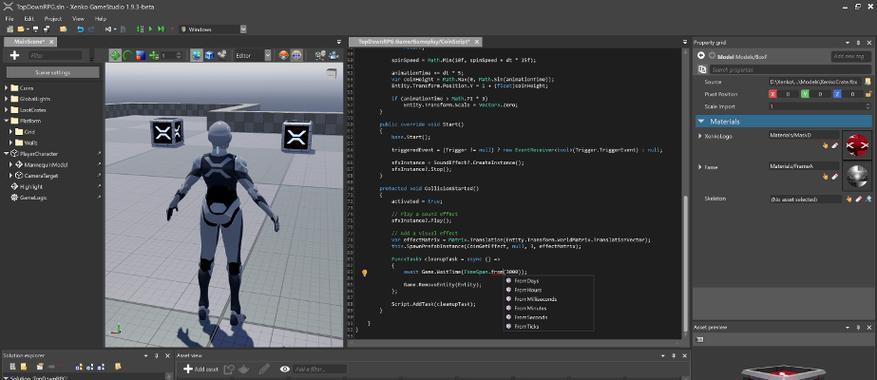Click the redo arrow in main toolbar
Image resolution: width=877 pixels, height=380 pixels.
(x=92, y=29)
